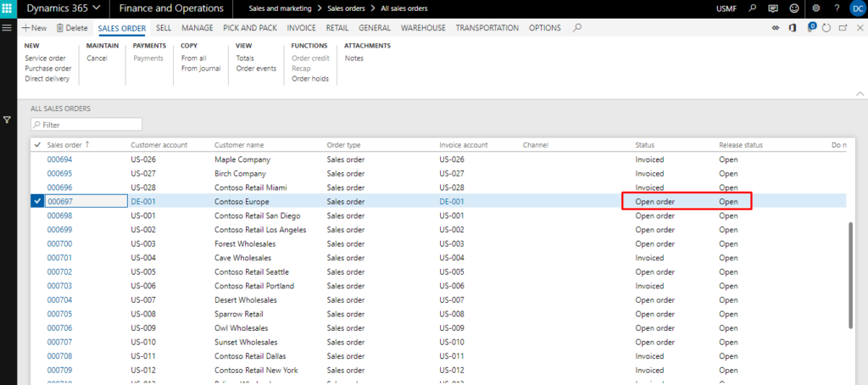Click the sort arrow beside Sales order header

click(x=87, y=144)
